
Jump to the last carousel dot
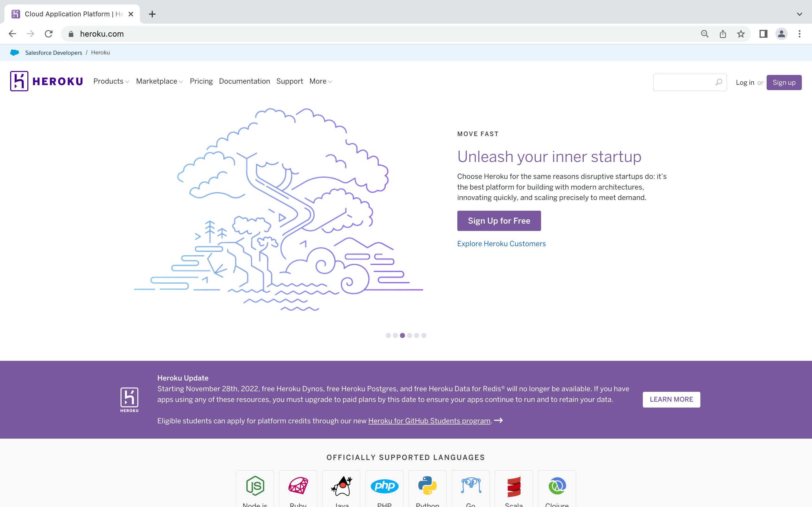point(424,335)
